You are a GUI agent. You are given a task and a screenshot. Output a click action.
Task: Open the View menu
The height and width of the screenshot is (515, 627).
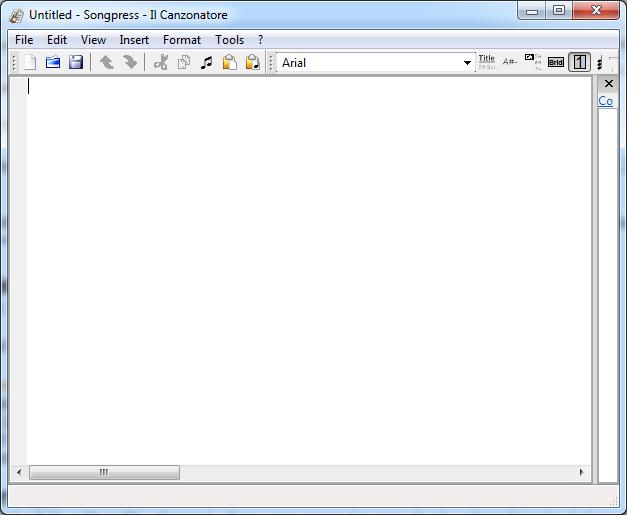coord(93,40)
